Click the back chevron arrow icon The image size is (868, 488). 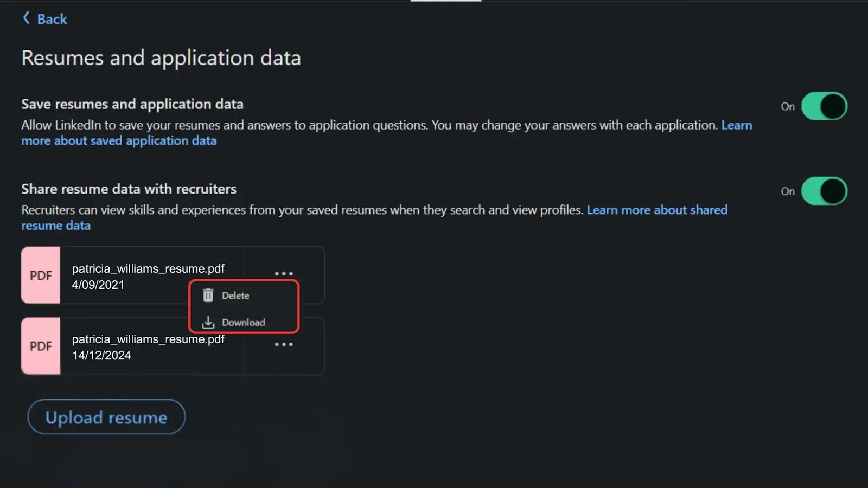click(26, 18)
